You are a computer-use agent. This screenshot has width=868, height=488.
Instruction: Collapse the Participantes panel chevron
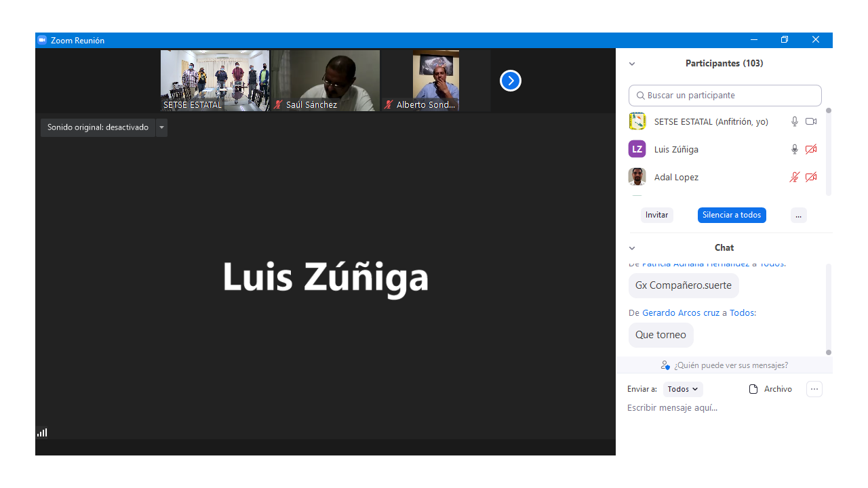tap(632, 64)
